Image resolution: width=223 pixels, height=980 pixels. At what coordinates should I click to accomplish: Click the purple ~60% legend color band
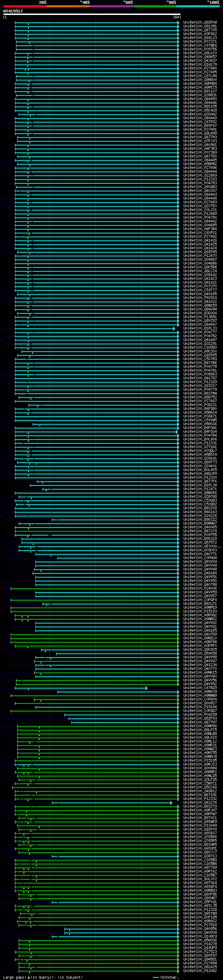(112, 6)
